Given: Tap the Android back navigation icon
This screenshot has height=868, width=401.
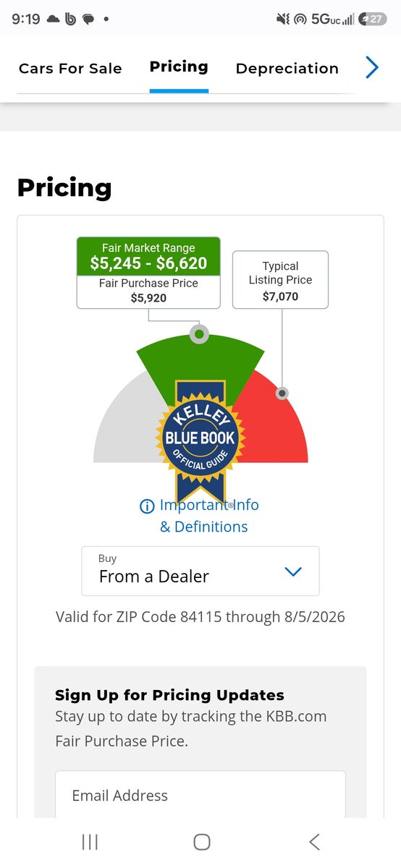Looking at the screenshot, I should (314, 841).
